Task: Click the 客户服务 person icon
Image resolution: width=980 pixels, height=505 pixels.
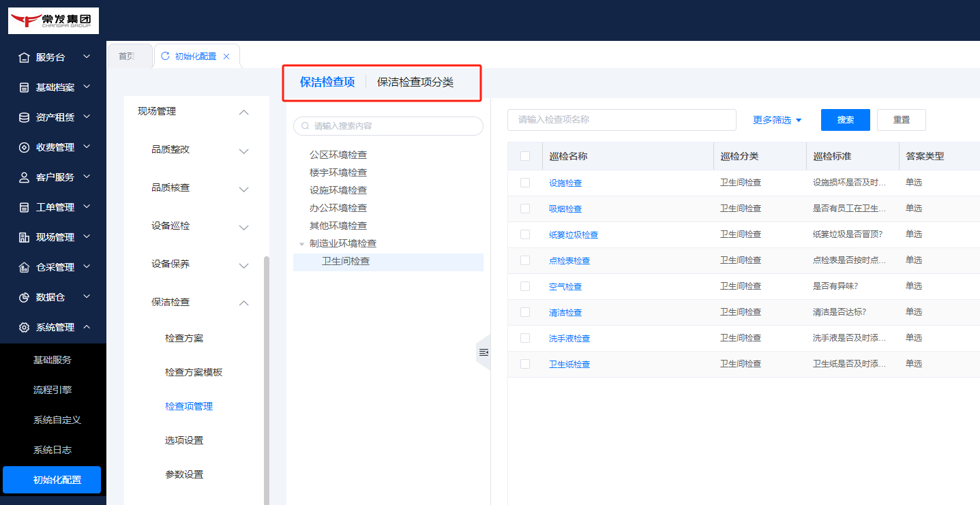Action: click(x=25, y=177)
